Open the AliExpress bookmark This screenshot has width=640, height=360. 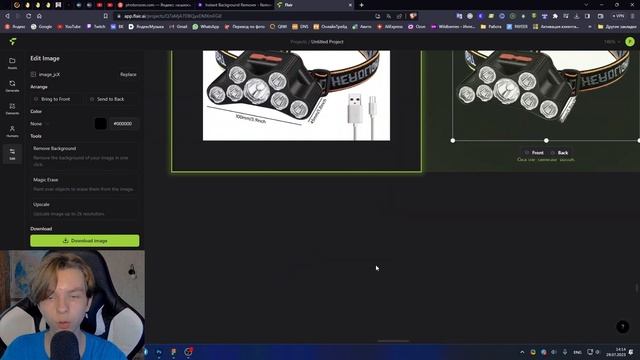[390, 27]
